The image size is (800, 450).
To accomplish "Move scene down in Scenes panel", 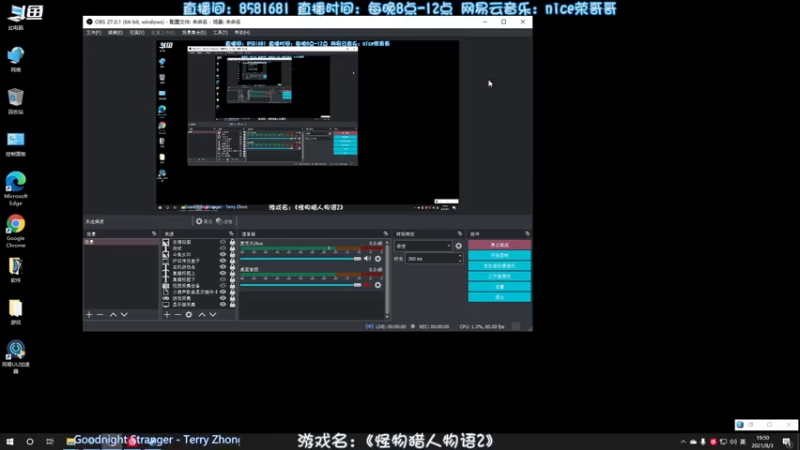I will click(124, 315).
